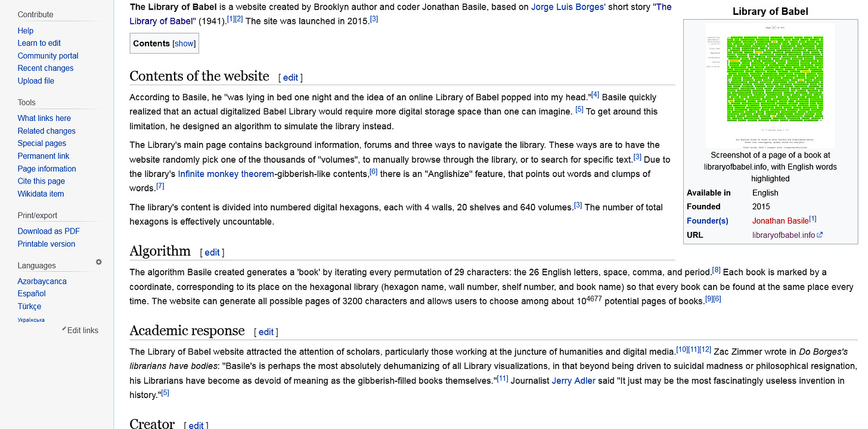
Task: Jump to citation [12] before Zac Zimmer
Action: point(705,349)
